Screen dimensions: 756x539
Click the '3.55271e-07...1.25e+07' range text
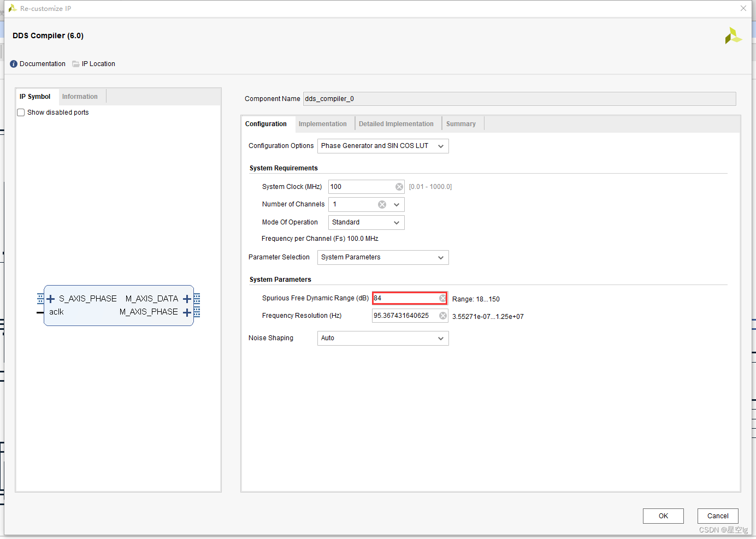[488, 317]
